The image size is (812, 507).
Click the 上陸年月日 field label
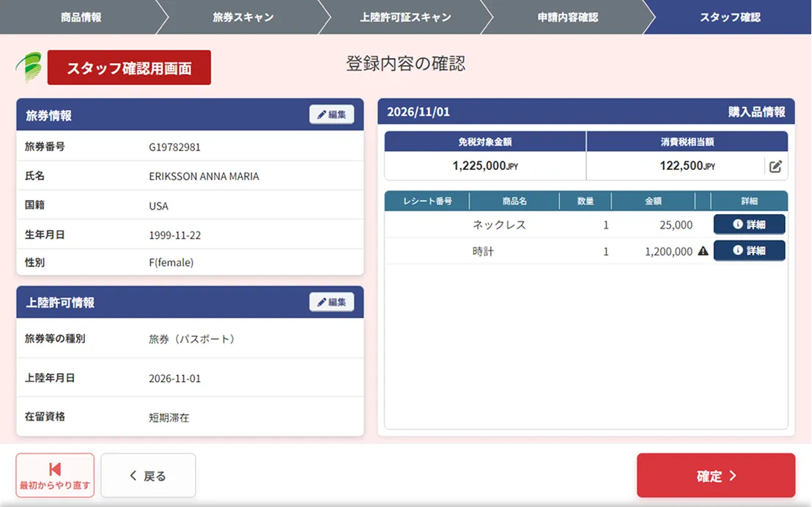click(50, 378)
